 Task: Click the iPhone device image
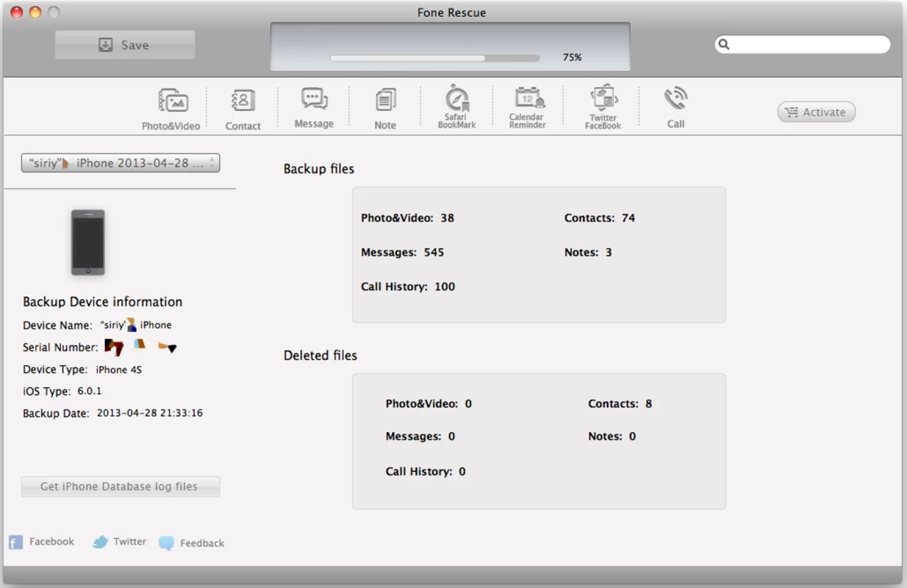[x=87, y=243]
